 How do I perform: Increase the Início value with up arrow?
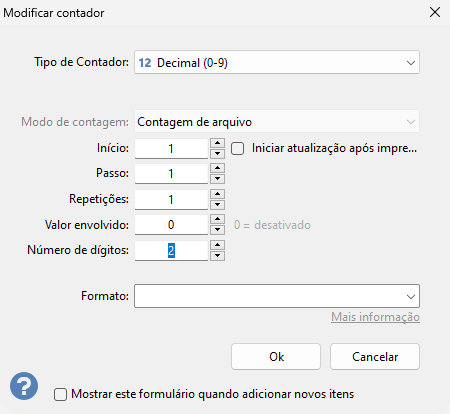point(217,143)
